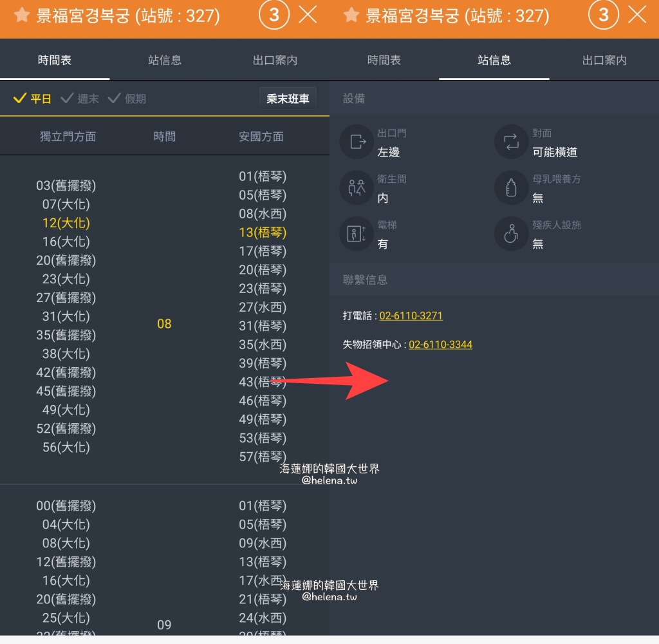Viewport: 659px width, 644px height.
Task: Click the 殘疾人設施 accessibility icon
Action: (x=510, y=234)
